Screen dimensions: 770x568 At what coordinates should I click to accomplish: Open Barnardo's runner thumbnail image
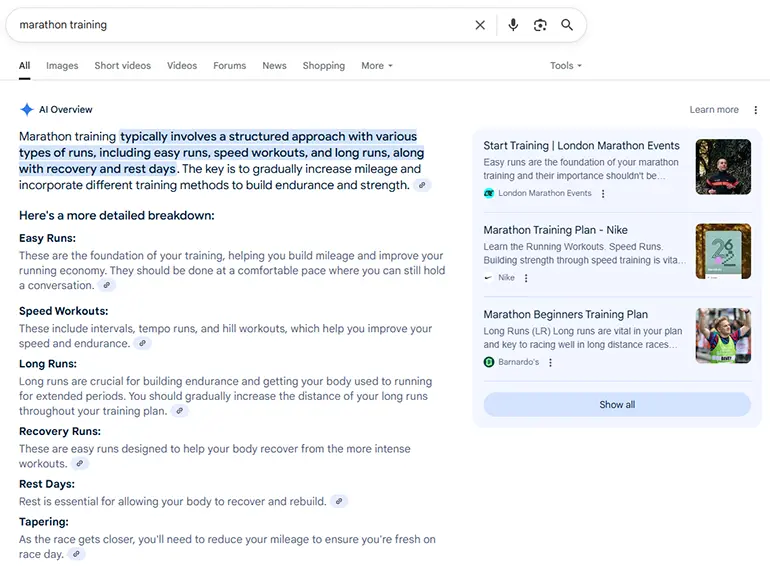(723, 336)
